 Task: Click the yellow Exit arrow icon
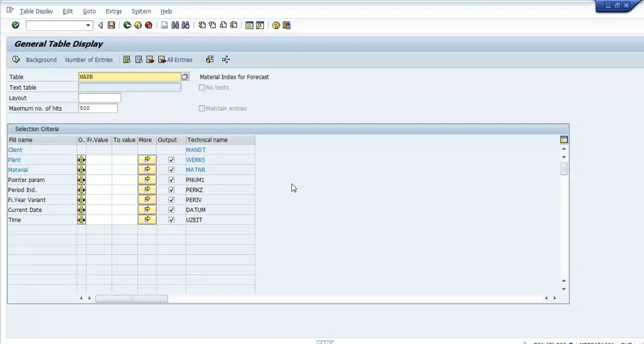[x=138, y=25]
